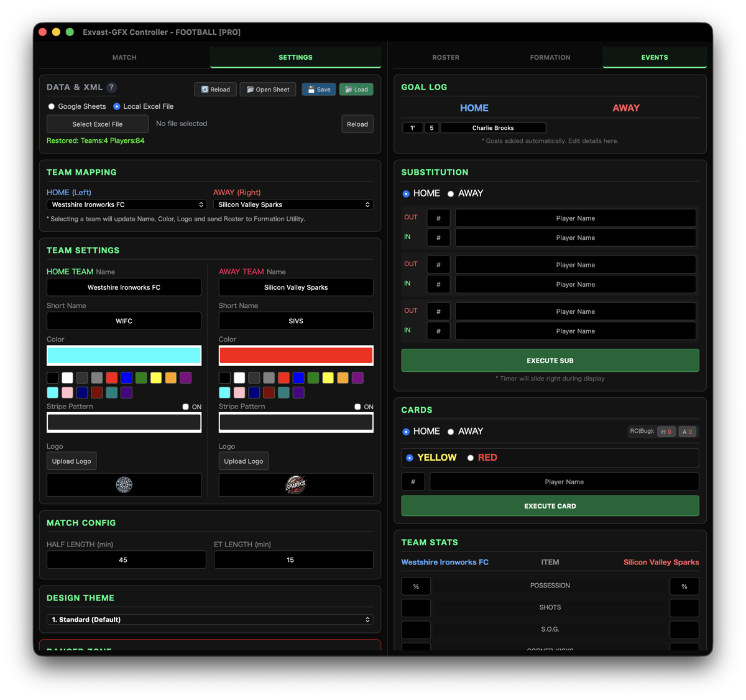
Task: Click the goal minute field showing 1'
Action: [x=413, y=128]
